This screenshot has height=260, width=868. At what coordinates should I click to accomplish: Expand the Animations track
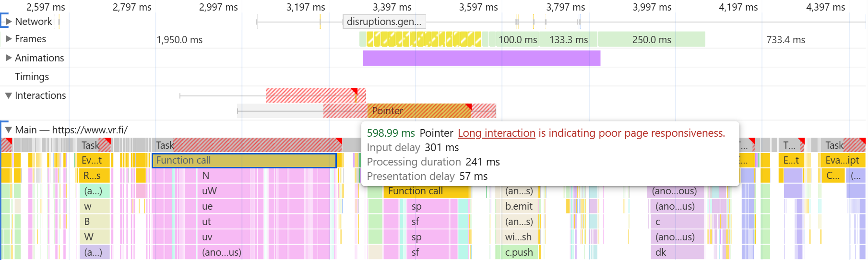tap(8, 58)
